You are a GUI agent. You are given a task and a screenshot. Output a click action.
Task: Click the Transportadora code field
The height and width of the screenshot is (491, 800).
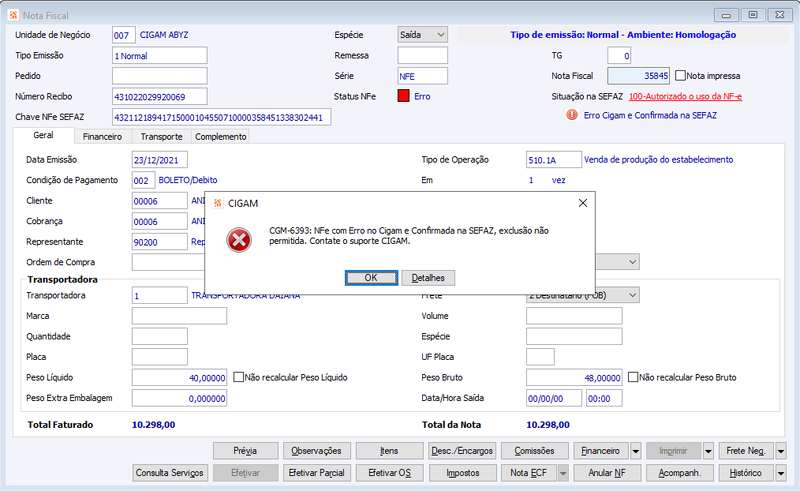[x=160, y=296]
